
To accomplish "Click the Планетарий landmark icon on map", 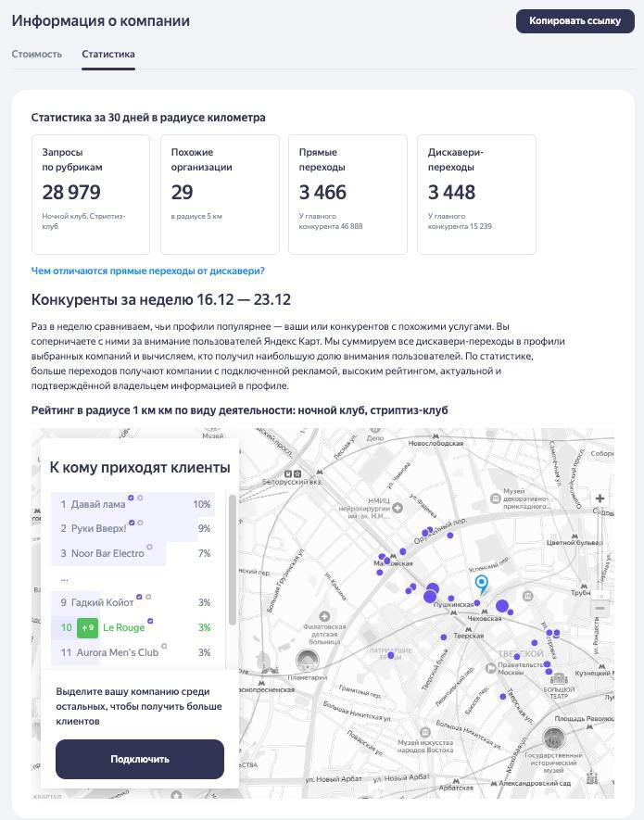I will (307, 661).
